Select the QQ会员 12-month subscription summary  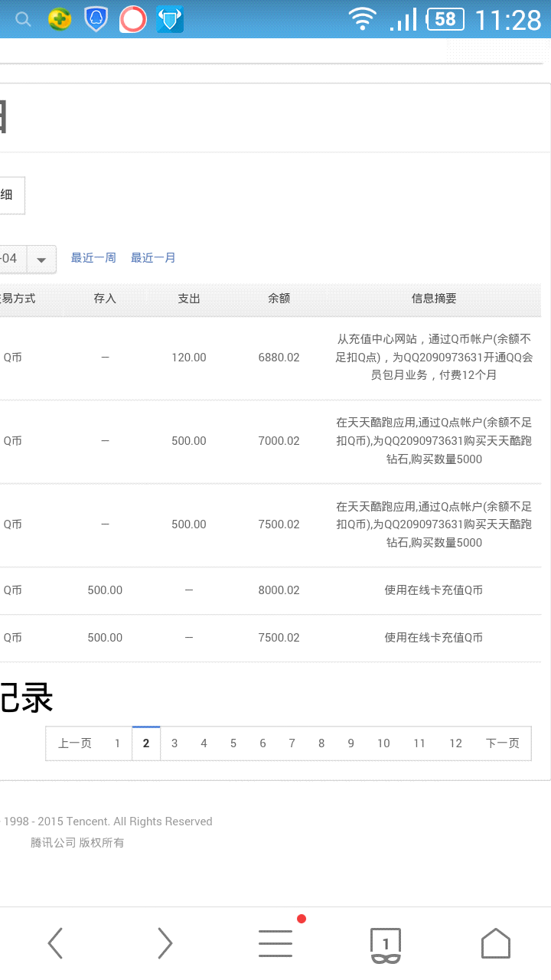434,358
